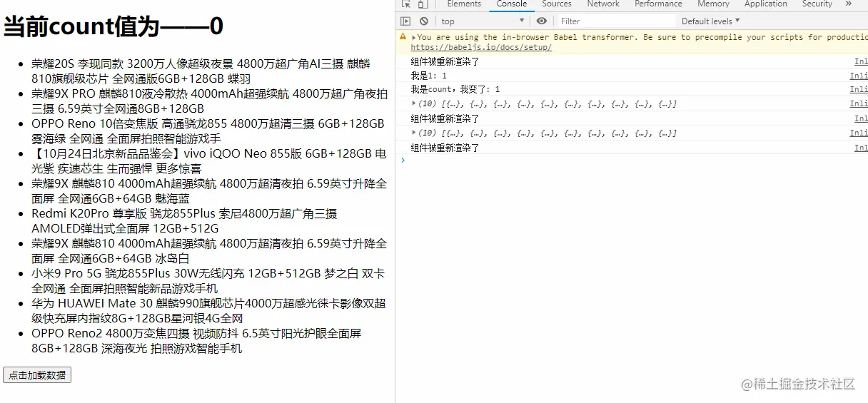Show the console sidebar panel icon
This screenshot has height=403, width=868.
coord(405,21)
